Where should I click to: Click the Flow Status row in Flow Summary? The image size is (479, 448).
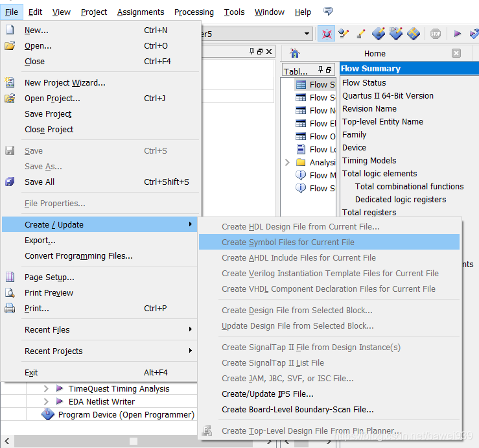(x=410, y=82)
